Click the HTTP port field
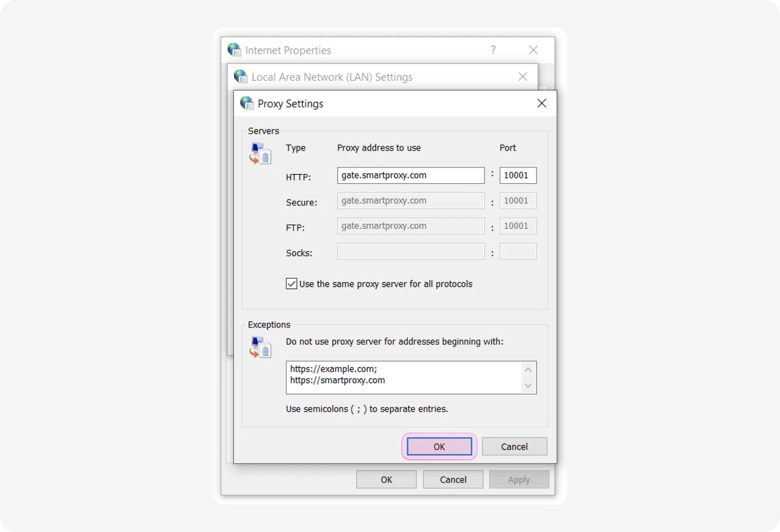 point(518,175)
